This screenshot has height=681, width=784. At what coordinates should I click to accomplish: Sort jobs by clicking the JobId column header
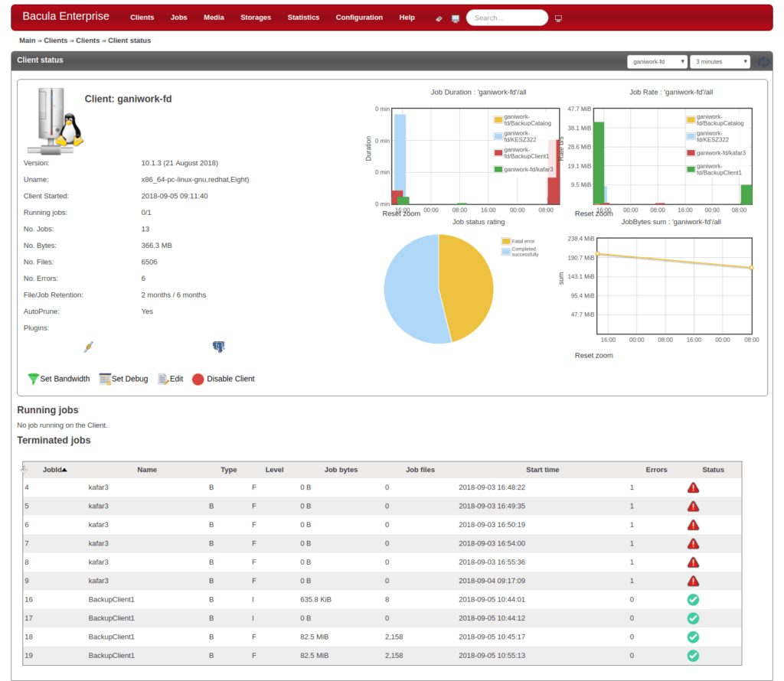pyautogui.click(x=55, y=469)
